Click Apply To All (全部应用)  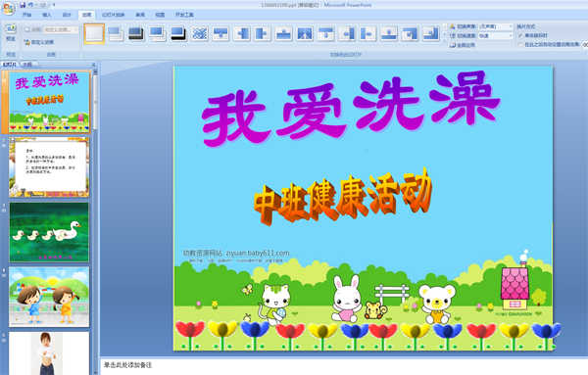tap(463, 45)
